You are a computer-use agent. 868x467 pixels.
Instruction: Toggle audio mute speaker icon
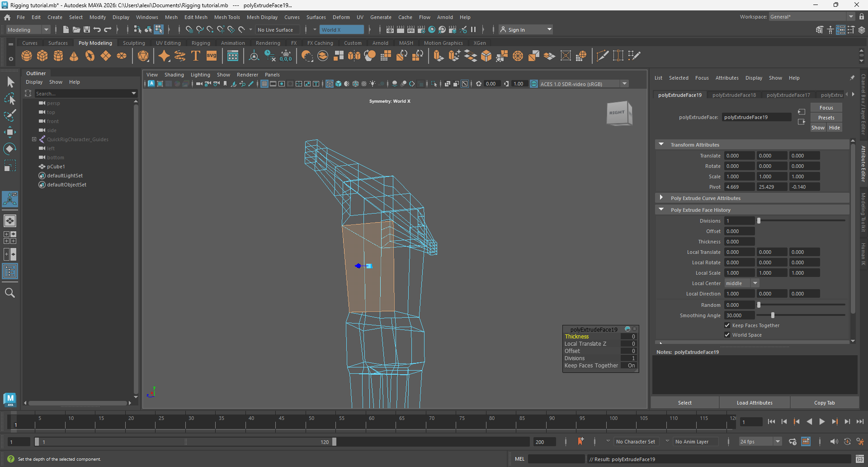(x=834, y=442)
